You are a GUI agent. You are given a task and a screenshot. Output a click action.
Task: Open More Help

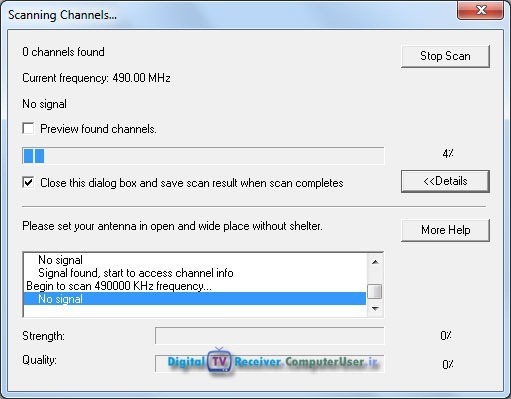[445, 230]
